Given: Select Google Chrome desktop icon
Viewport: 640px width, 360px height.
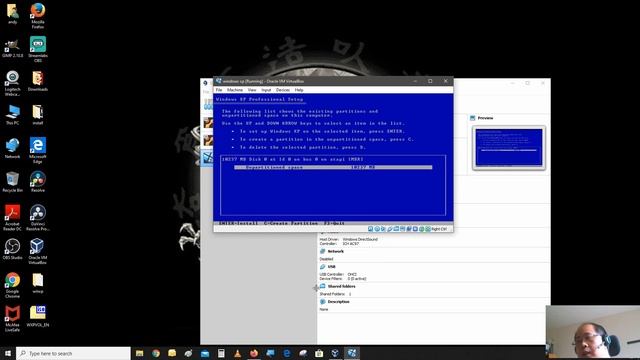Looking at the screenshot, I should point(13,285).
